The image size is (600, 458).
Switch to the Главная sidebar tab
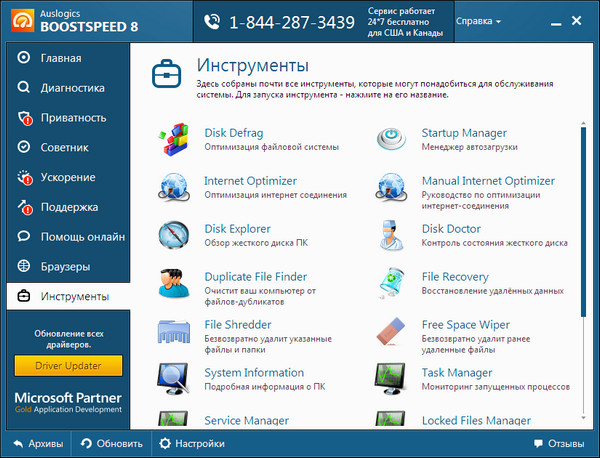tap(60, 58)
